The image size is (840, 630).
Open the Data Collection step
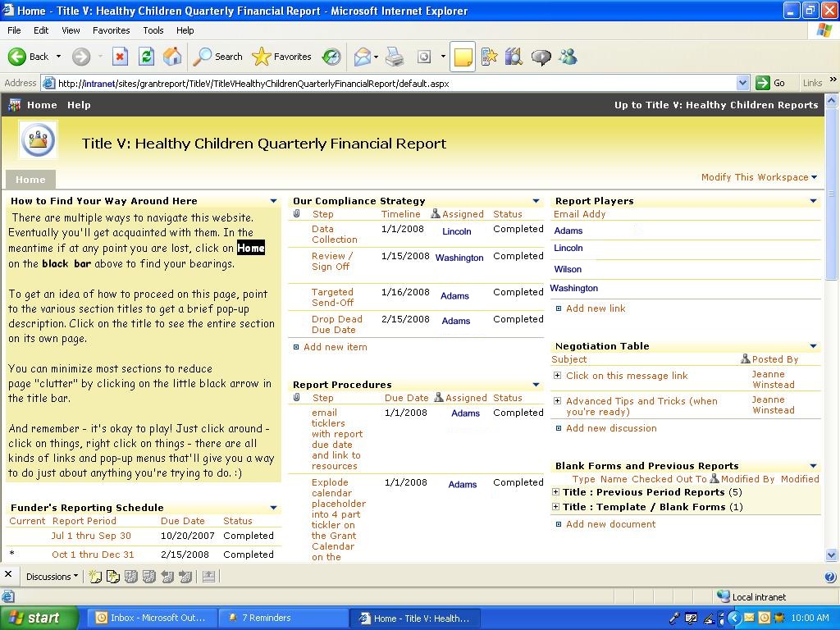pyautogui.click(x=335, y=234)
